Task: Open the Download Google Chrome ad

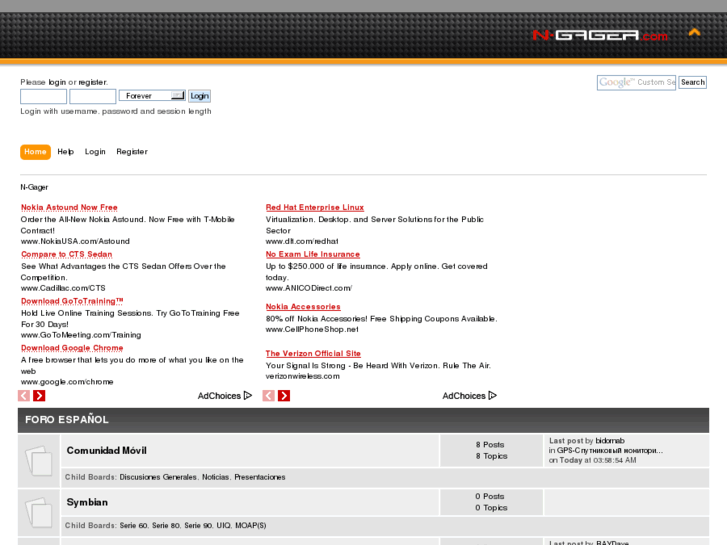Action: coord(72,348)
